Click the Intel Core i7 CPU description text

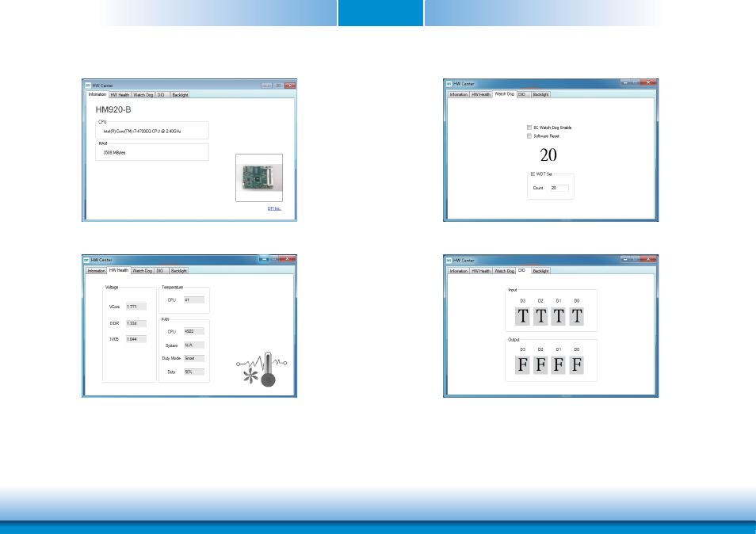pyautogui.click(x=142, y=131)
